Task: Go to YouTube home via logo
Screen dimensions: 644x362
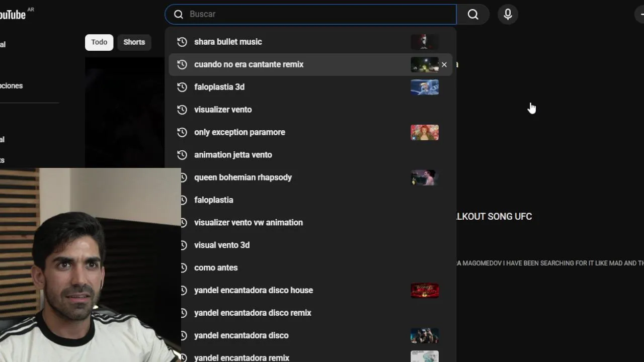Action: click(x=13, y=15)
